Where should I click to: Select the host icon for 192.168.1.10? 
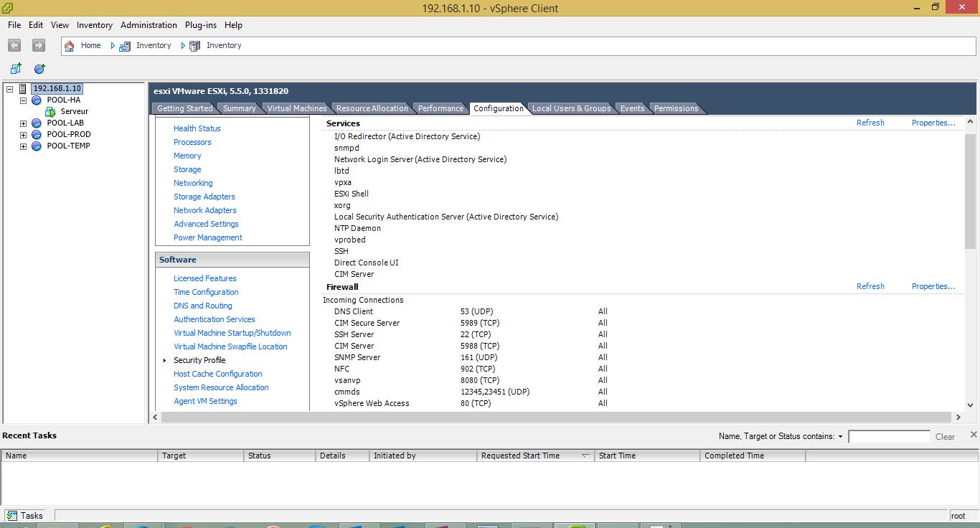(23, 89)
